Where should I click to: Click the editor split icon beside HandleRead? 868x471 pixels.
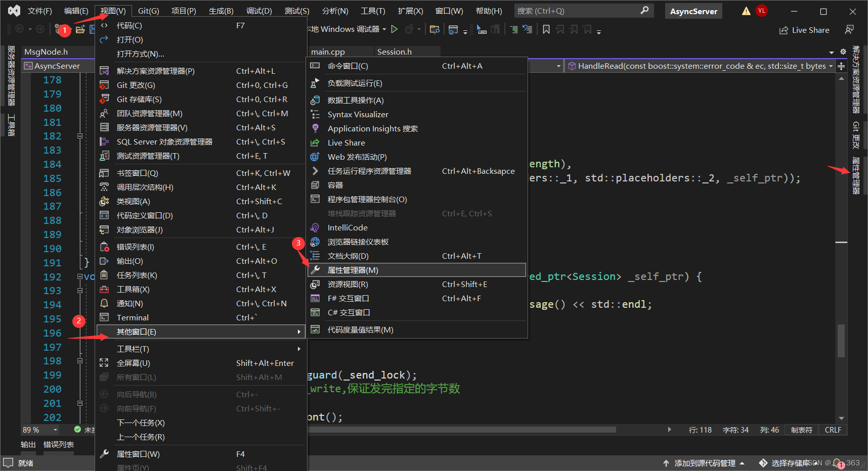(841, 66)
